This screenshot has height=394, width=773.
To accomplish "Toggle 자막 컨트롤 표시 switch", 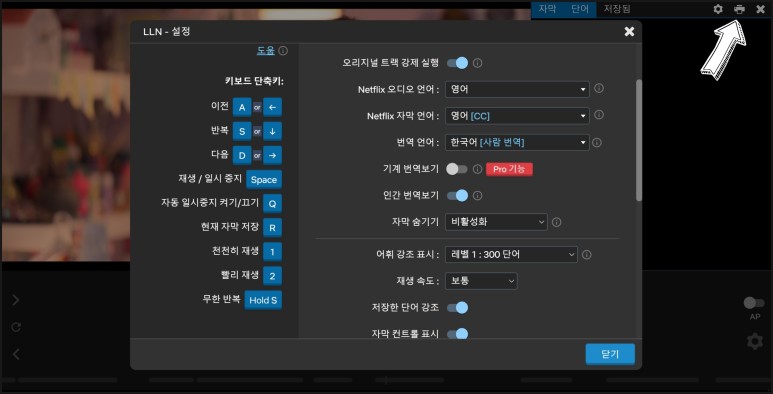I will [457, 334].
